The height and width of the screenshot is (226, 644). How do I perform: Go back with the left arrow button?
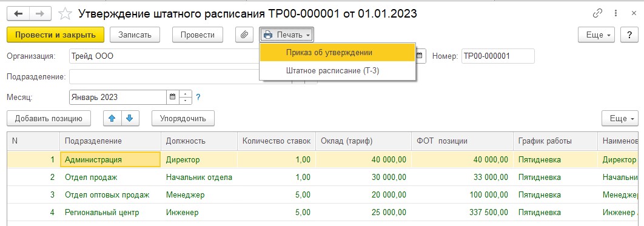click(18, 14)
